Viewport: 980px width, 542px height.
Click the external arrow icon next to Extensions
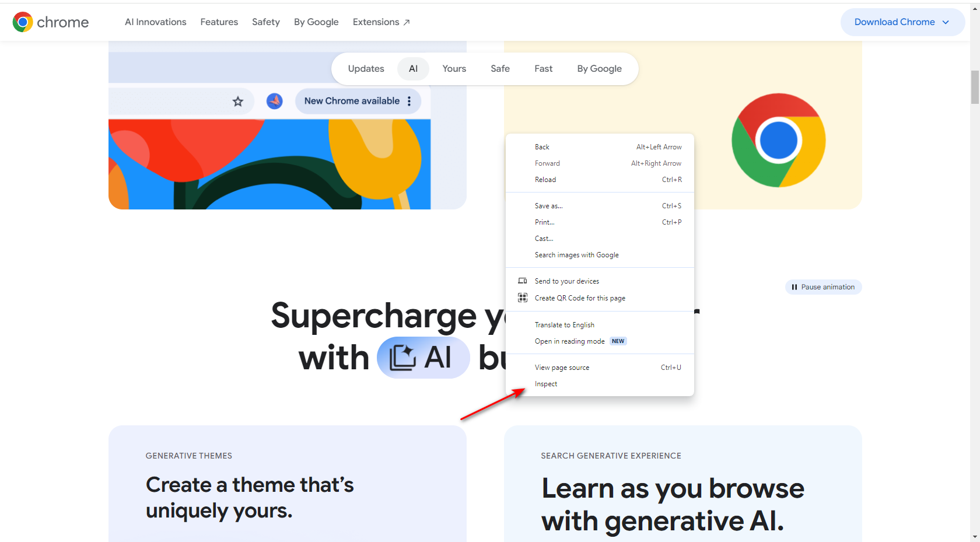(x=407, y=23)
